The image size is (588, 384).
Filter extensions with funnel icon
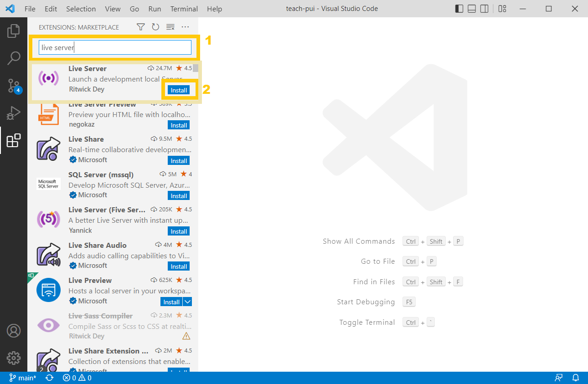click(141, 27)
